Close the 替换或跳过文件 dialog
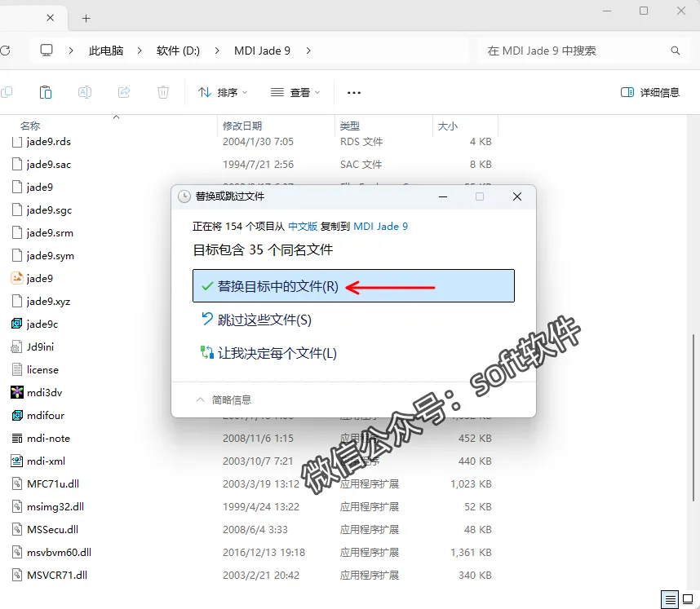Screen dimensions: 700x609 (517, 196)
